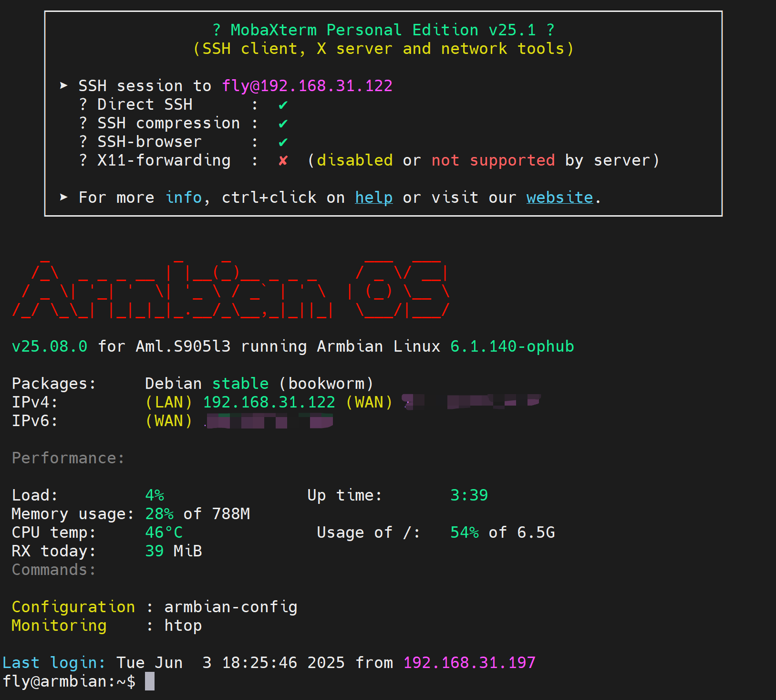This screenshot has height=700, width=776.
Task: Click the check mark beside SSH-browser
Action: coord(283,142)
